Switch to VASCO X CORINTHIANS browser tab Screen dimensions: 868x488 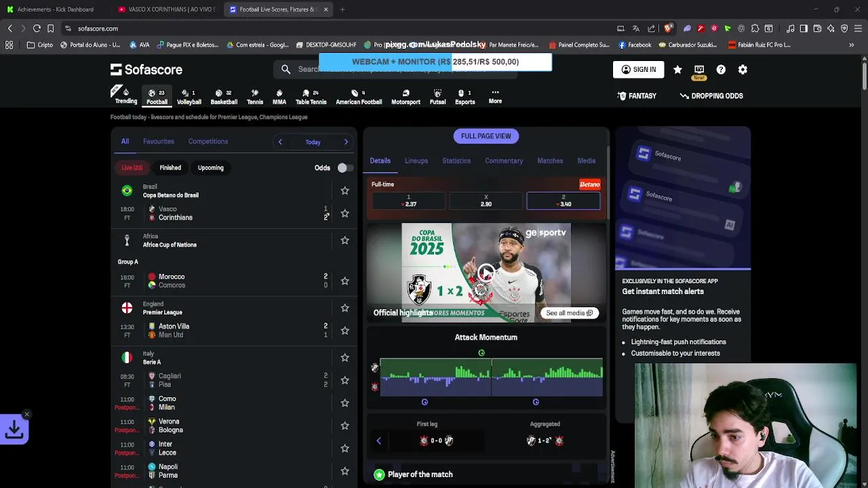pyautogui.click(x=167, y=9)
